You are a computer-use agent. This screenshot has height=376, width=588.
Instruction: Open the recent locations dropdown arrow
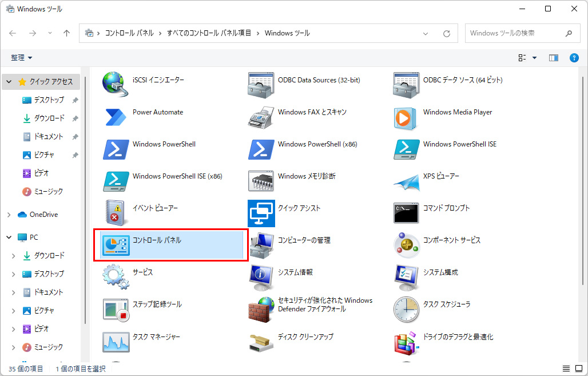(x=50, y=33)
